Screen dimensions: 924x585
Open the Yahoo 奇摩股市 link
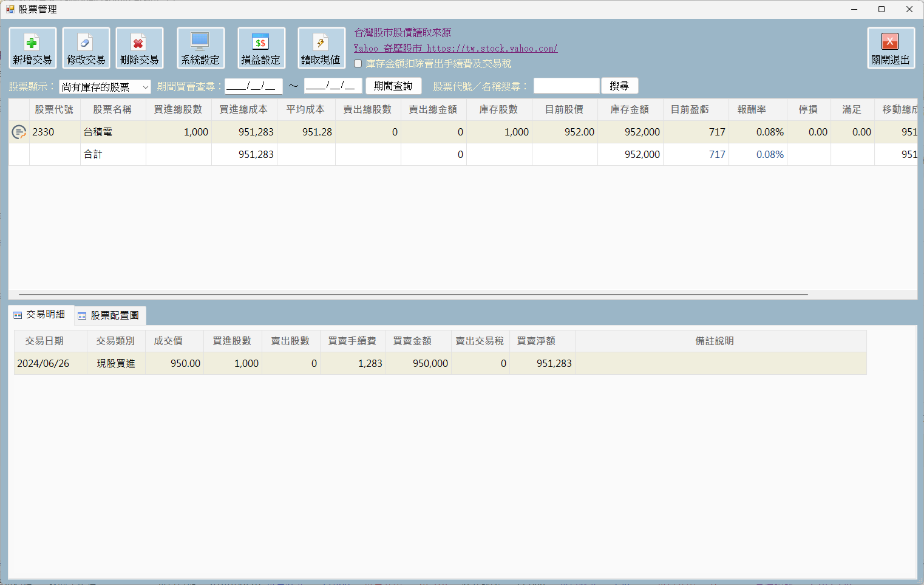[x=456, y=49]
